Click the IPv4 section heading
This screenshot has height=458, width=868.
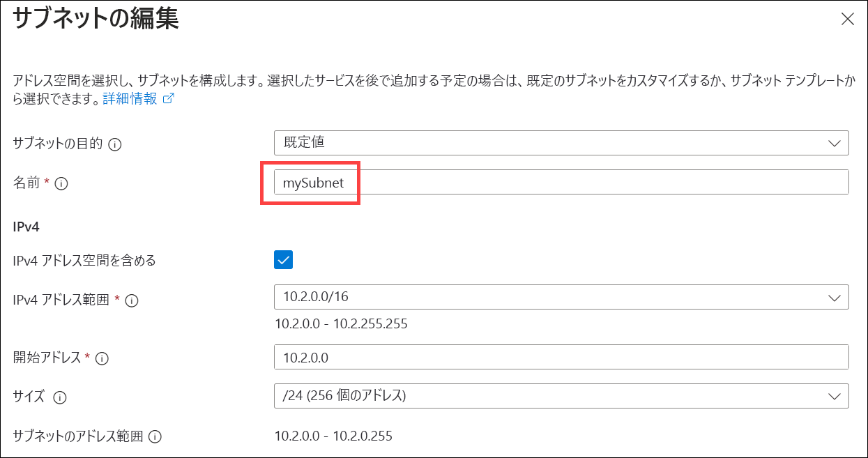click(26, 227)
